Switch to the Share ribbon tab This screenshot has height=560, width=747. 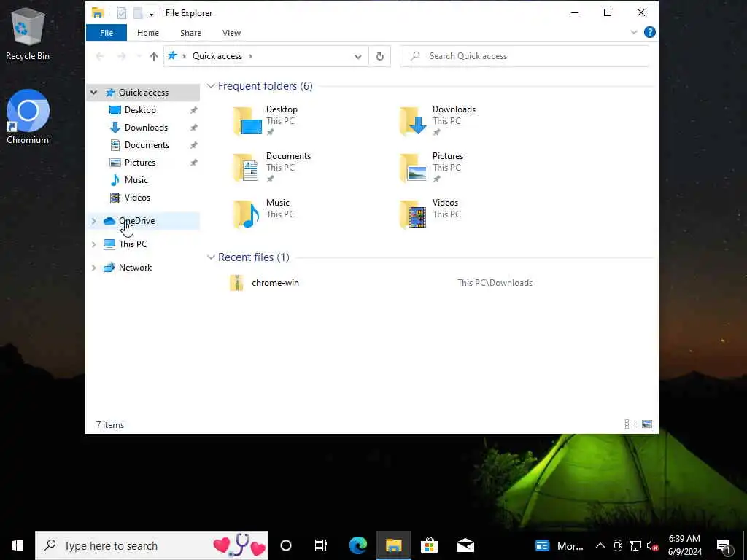click(x=190, y=33)
